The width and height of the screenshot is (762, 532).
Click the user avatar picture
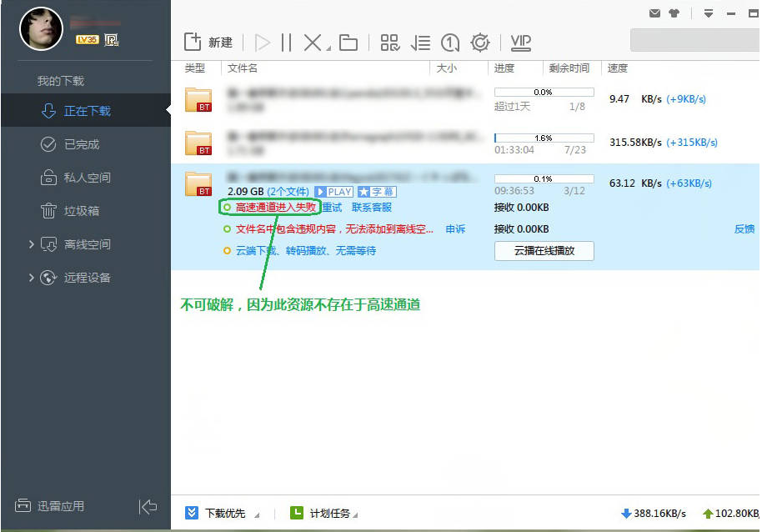42,28
